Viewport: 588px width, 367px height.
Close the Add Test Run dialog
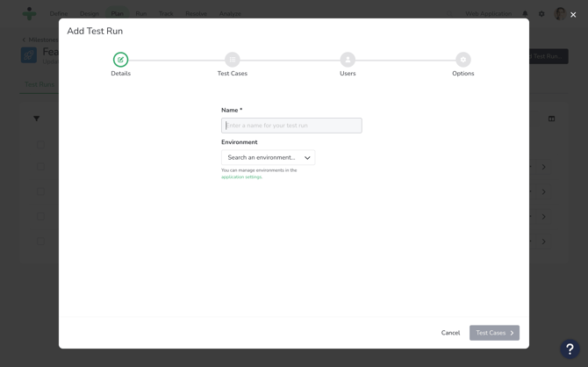tap(573, 14)
